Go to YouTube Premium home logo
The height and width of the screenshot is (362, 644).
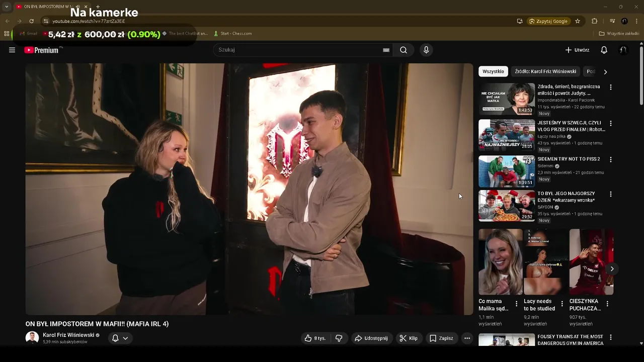point(42,50)
